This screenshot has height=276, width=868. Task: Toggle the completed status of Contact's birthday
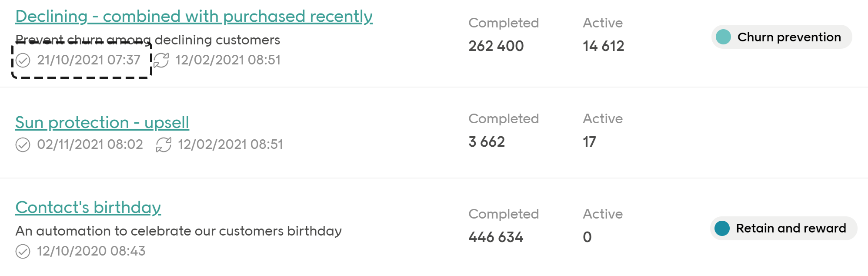(24, 251)
